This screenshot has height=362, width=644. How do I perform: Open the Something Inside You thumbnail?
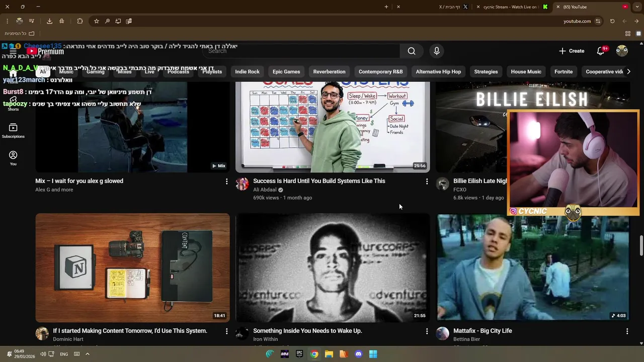333,267
